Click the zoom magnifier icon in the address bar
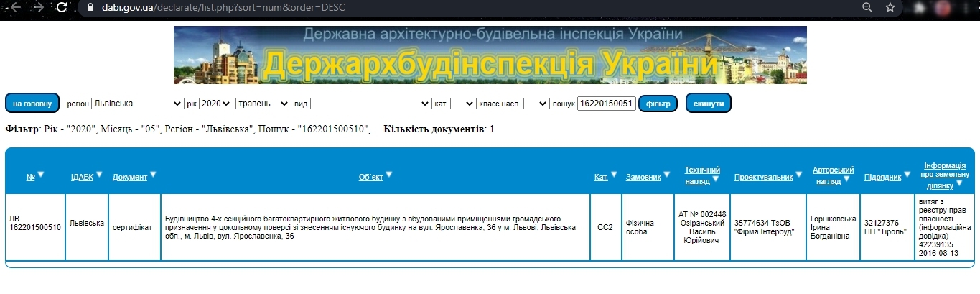This screenshot has height=294, width=980. tap(867, 7)
